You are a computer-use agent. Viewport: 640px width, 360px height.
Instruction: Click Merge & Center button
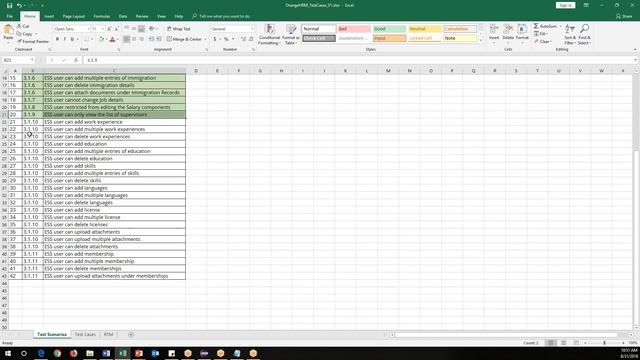184,39
